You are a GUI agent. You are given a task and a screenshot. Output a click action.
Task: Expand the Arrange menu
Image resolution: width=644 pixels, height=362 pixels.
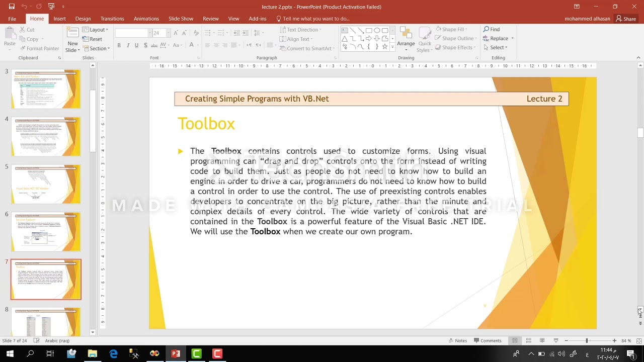click(406, 39)
